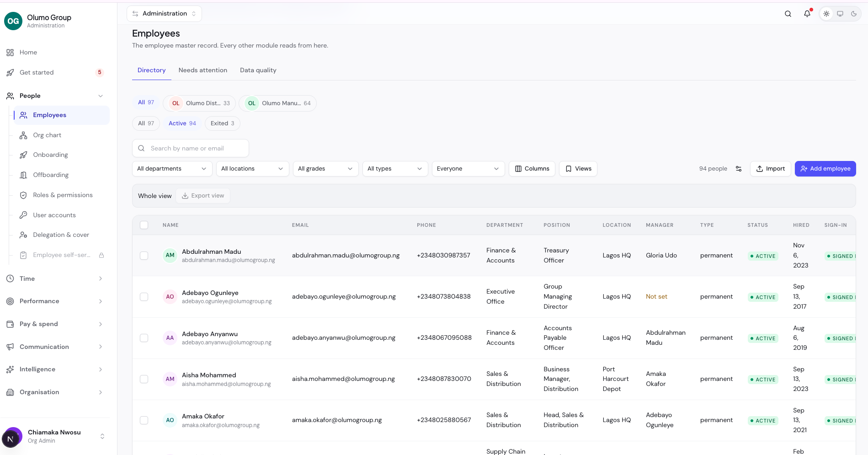Image resolution: width=868 pixels, height=455 pixels.
Task: Click the Delegation & cover icon
Action: 23,235
